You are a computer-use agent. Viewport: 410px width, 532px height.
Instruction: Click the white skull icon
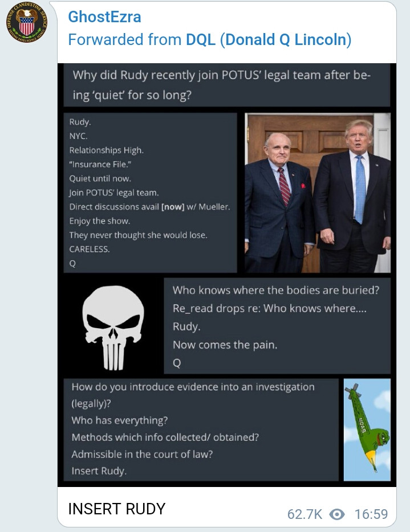(x=113, y=328)
